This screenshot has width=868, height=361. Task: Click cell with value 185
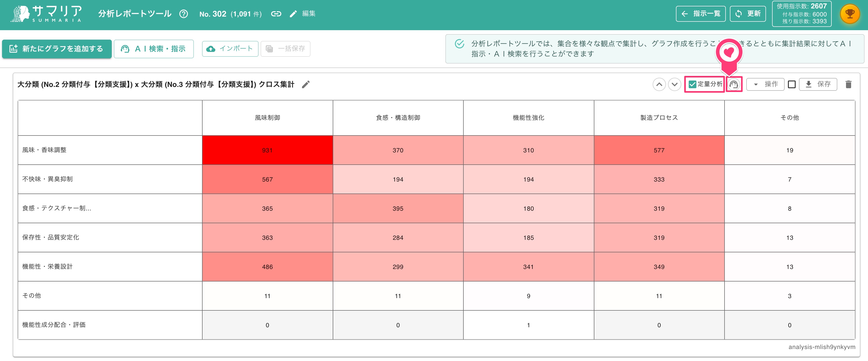(x=528, y=238)
